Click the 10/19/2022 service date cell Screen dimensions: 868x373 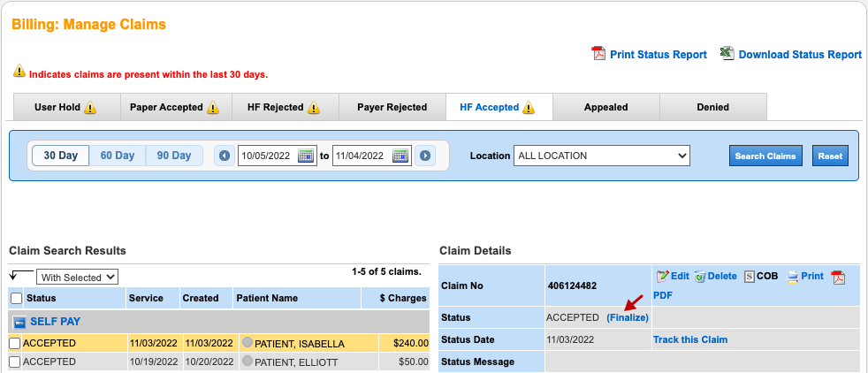pyautogui.click(x=153, y=362)
